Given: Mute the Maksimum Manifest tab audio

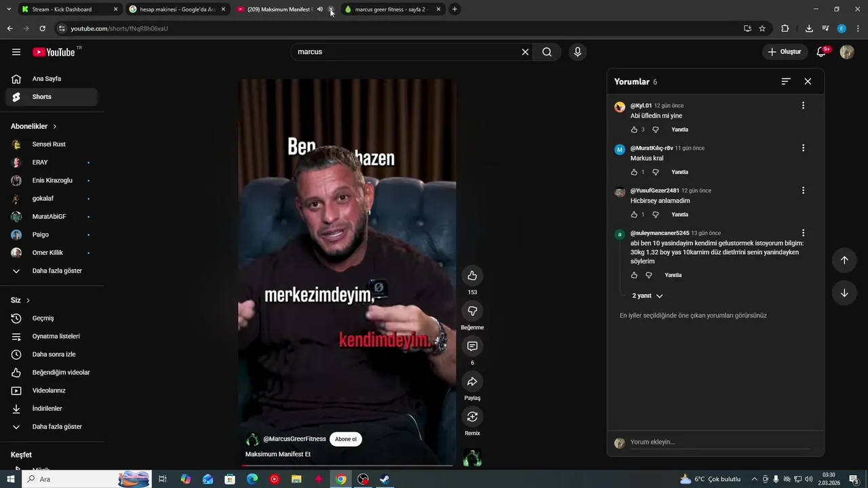Looking at the screenshot, I should click(320, 9).
